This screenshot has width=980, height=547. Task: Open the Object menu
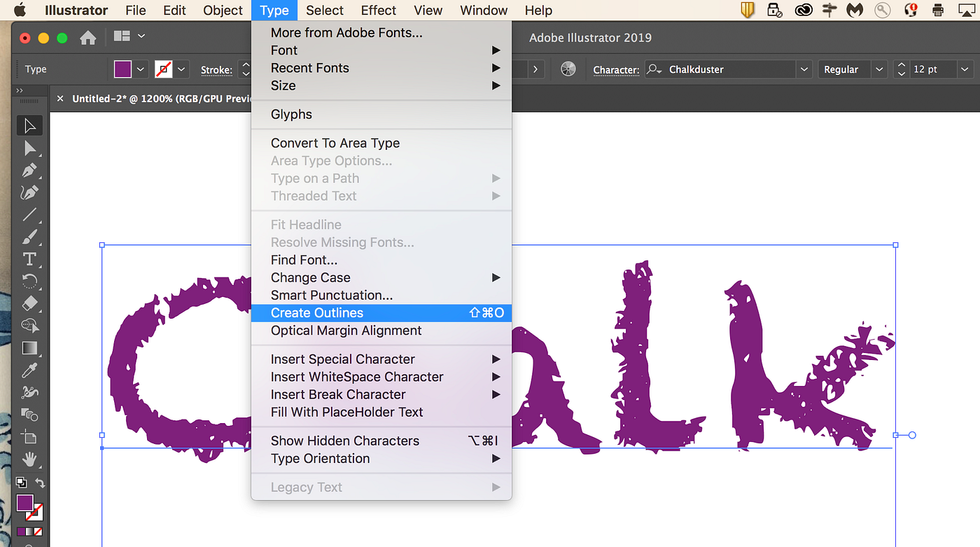point(223,11)
